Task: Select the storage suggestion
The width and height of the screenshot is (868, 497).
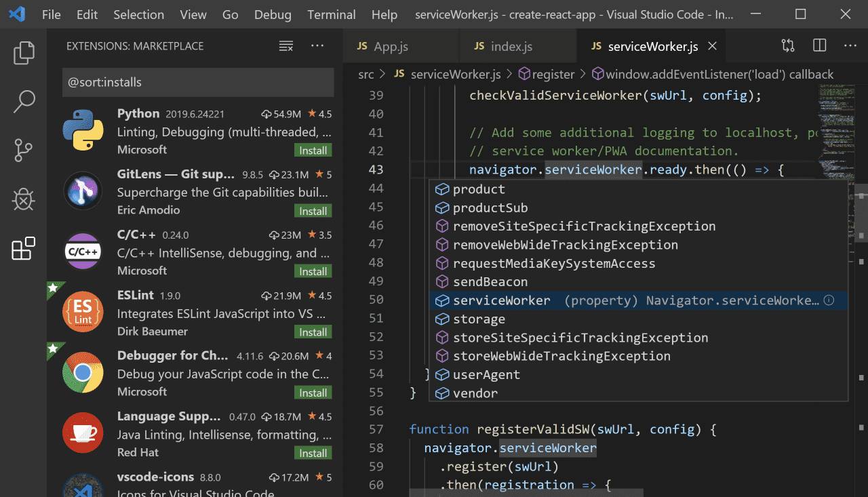Action: 638,319
